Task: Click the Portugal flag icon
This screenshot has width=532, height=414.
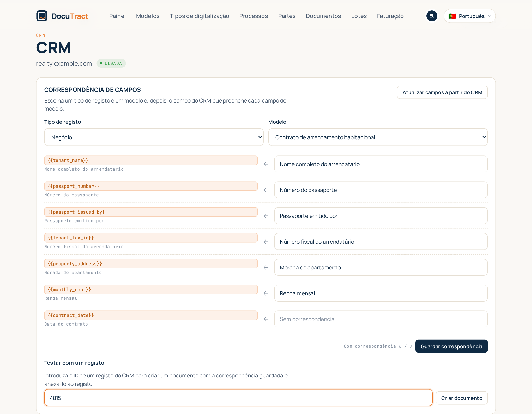Action: (x=452, y=16)
